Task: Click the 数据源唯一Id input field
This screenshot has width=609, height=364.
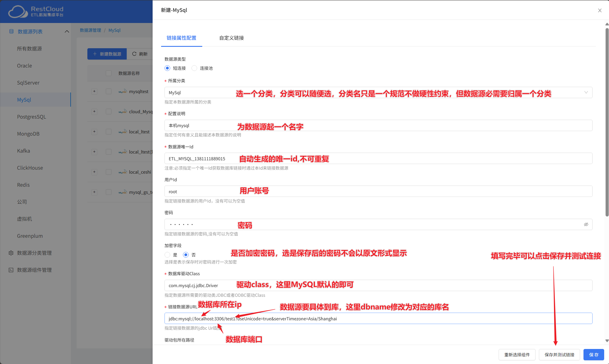Action: (x=378, y=158)
